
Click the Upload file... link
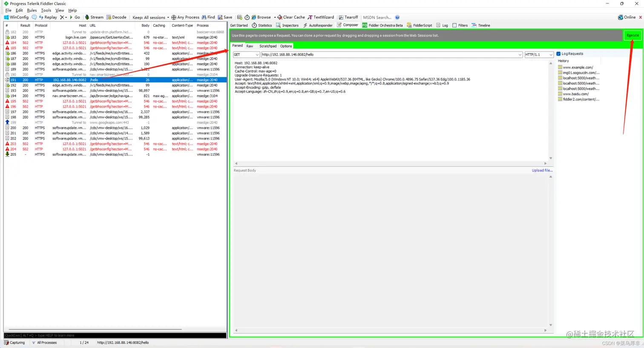click(x=542, y=170)
